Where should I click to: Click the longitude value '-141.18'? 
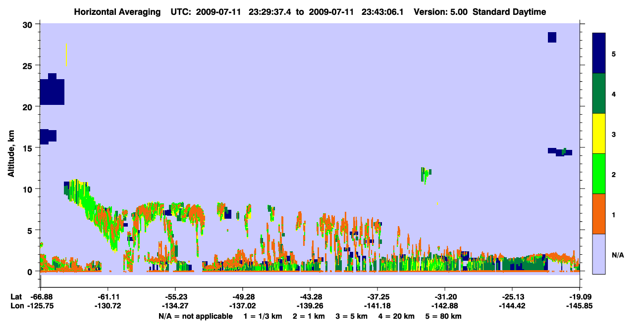tap(377, 306)
